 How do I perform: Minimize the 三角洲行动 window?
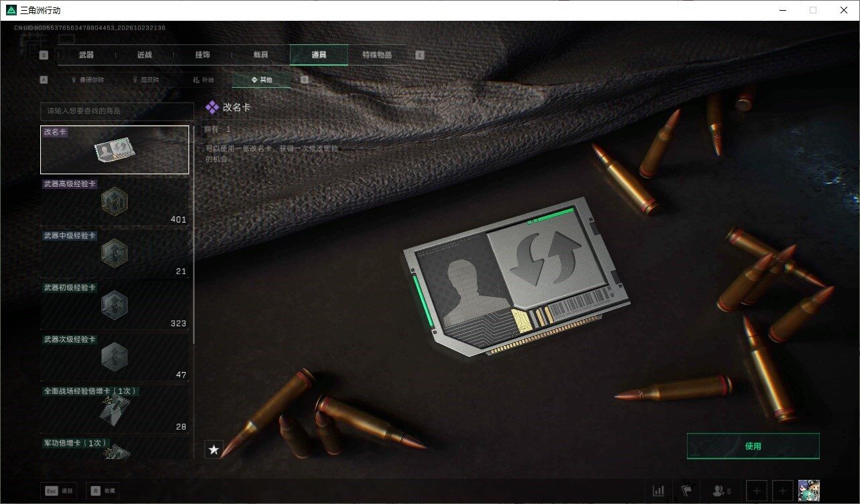(x=783, y=10)
